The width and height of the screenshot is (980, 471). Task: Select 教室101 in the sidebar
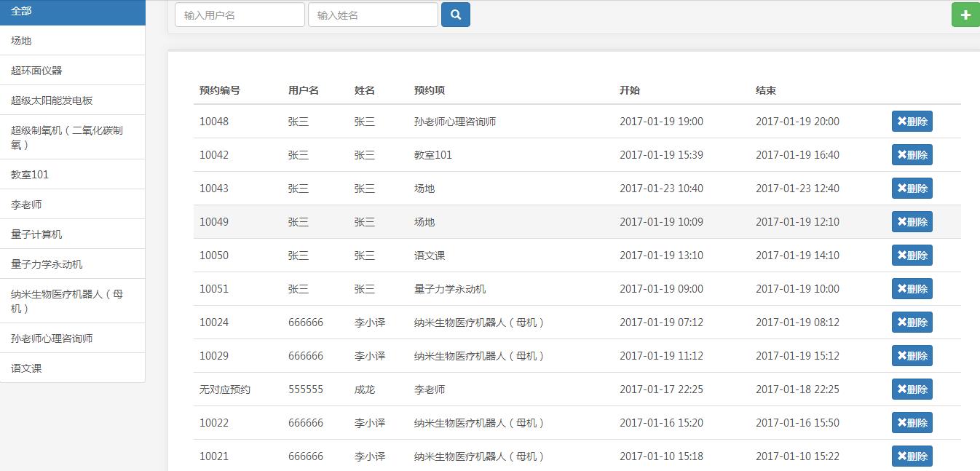click(73, 175)
